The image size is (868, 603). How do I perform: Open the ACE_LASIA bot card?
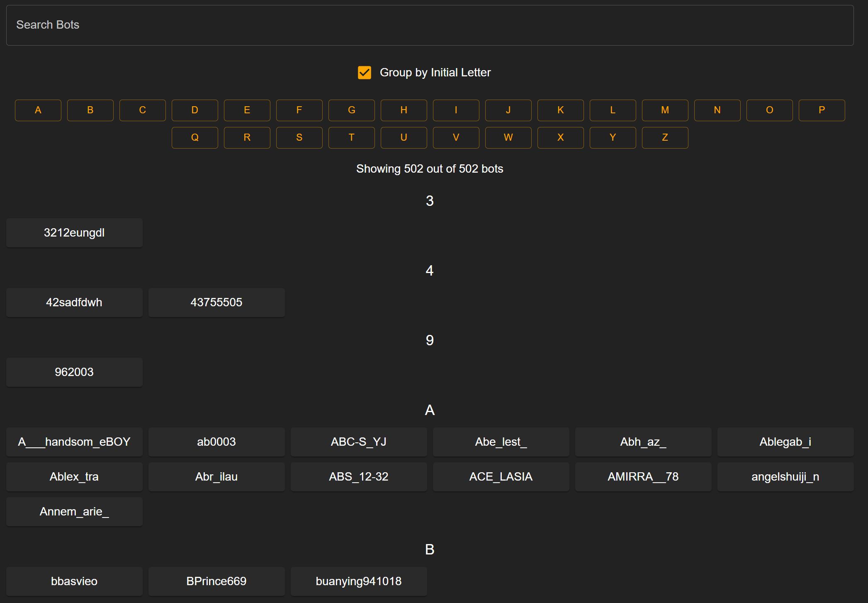tap(501, 477)
